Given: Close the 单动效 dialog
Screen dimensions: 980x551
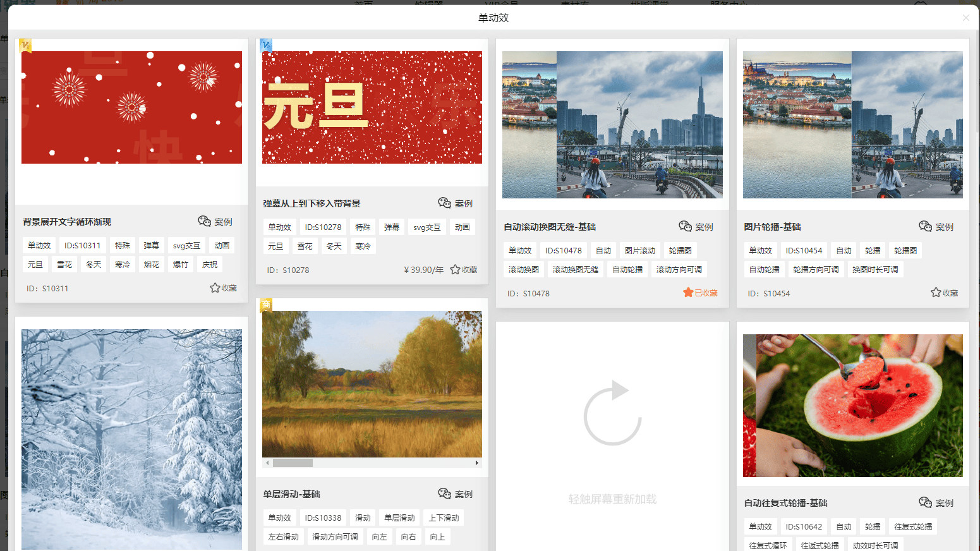Looking at the screenshot, I should (x=966, y=18).
